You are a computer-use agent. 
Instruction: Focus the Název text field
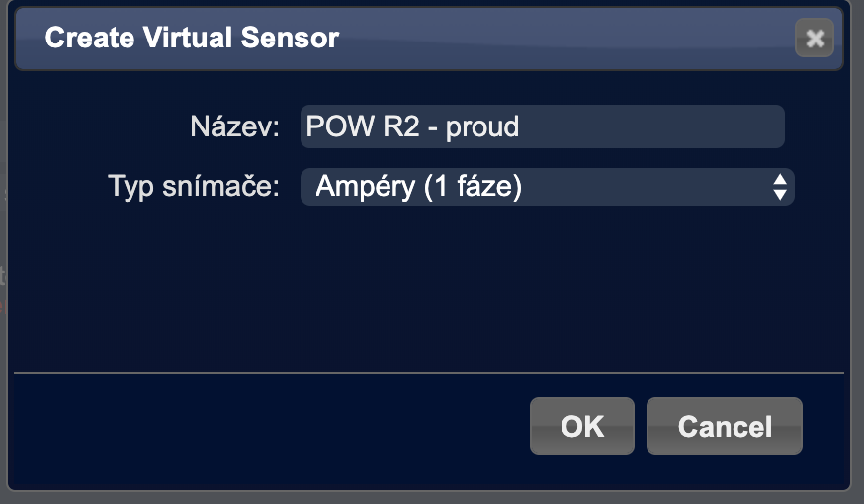(542, 126)
